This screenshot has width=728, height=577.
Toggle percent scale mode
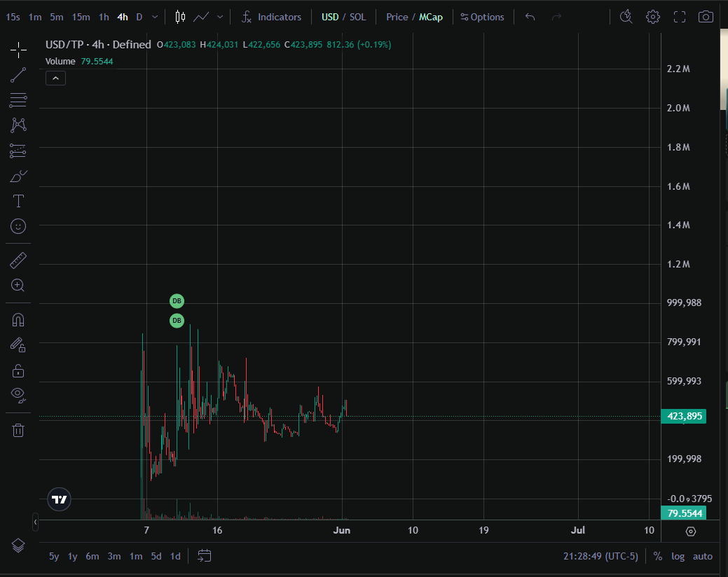pyautogui.click(x=657, y=556)
